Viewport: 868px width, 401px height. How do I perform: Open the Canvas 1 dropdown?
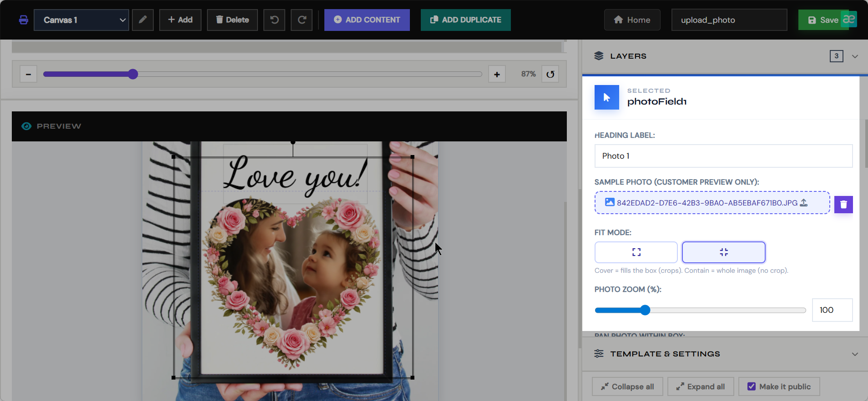coord(81,20)
